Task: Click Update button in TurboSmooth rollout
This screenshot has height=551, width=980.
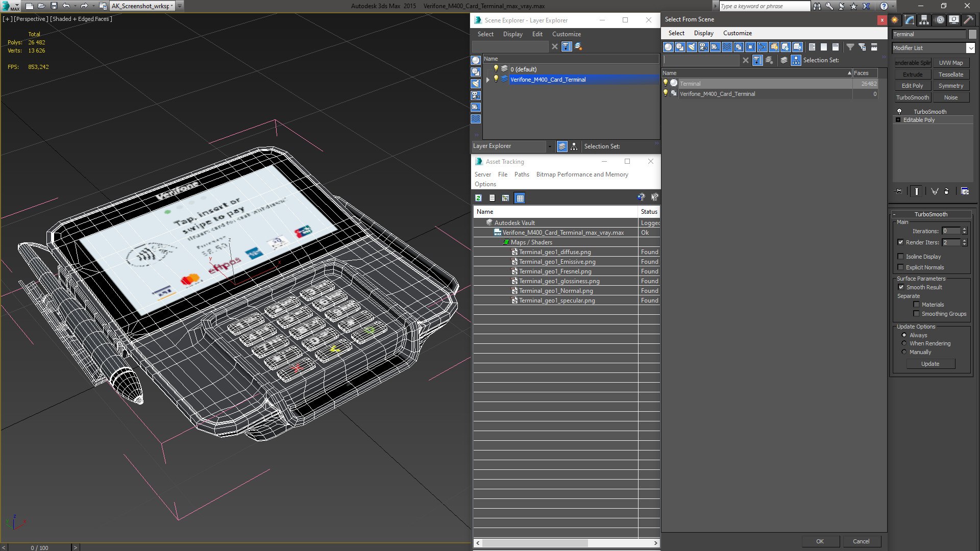Action: pos(930,364)
